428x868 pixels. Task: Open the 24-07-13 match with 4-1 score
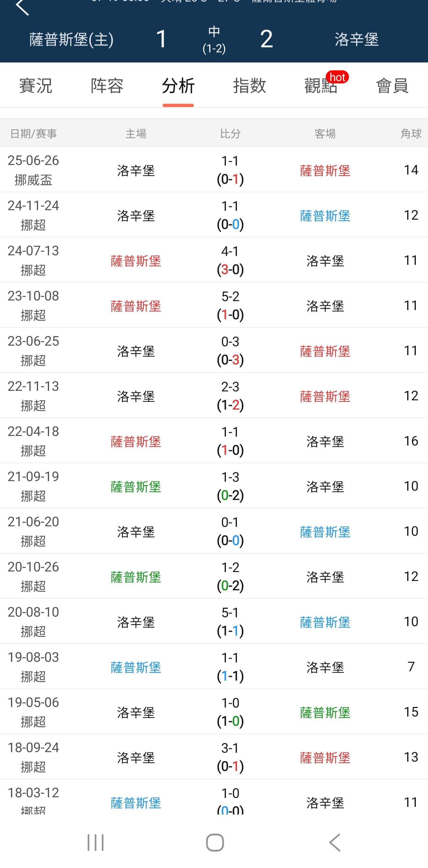tap(214, 260)
